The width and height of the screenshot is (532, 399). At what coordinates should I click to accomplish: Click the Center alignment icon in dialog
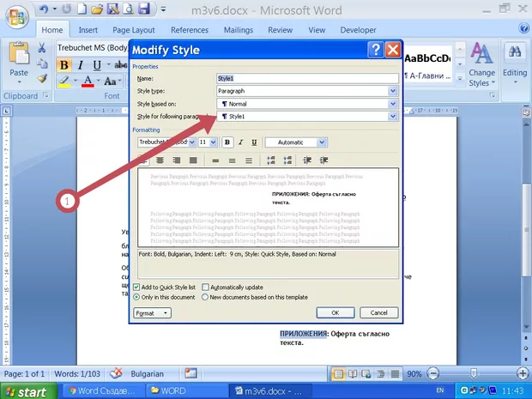[160, 160]
